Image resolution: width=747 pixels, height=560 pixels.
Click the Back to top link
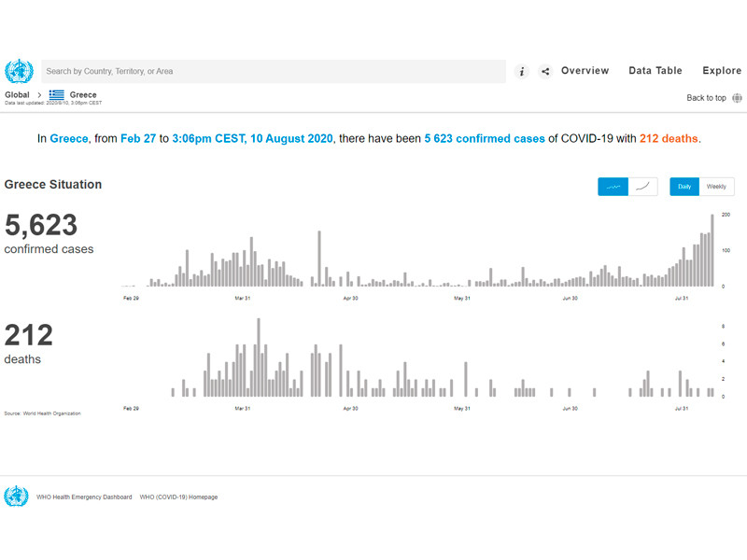tap(706, 98)
